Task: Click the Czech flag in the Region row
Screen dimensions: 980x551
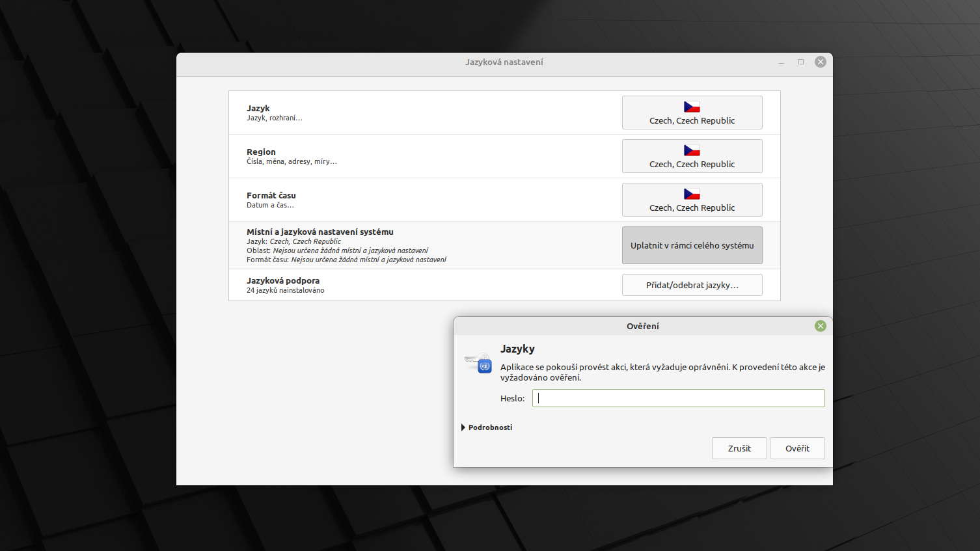Action: pyautogui.click(x=692, y=150)
